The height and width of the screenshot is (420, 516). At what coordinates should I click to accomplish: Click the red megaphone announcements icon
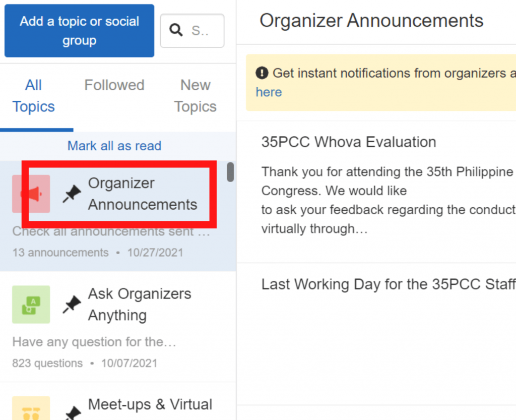point(31,194)
